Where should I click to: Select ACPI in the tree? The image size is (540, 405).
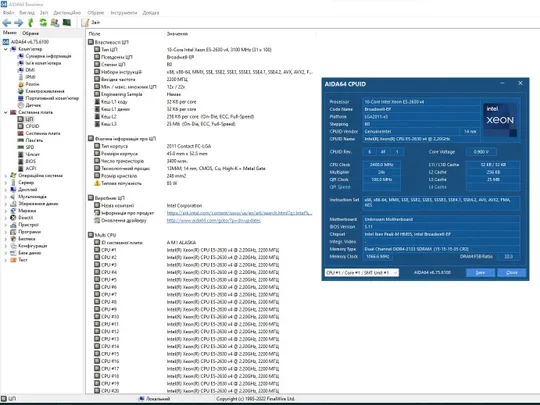[x=31, y=168]
